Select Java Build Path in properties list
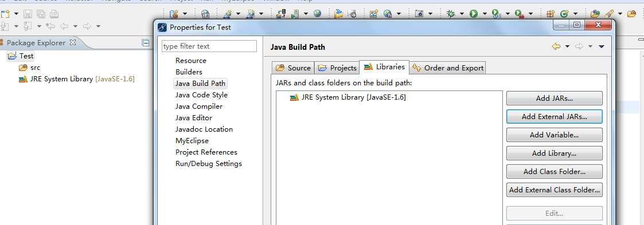644x225 pixels. tap(200, 83)
